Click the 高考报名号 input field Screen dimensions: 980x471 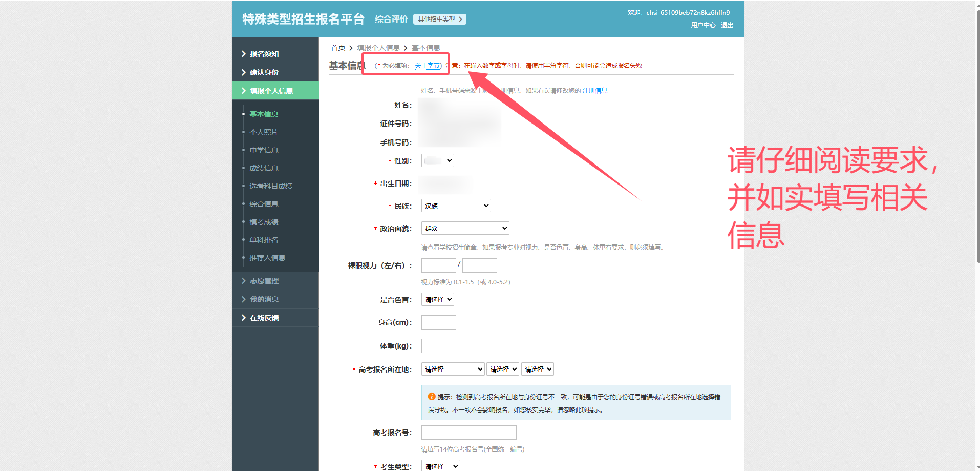[x=468, y=433]
